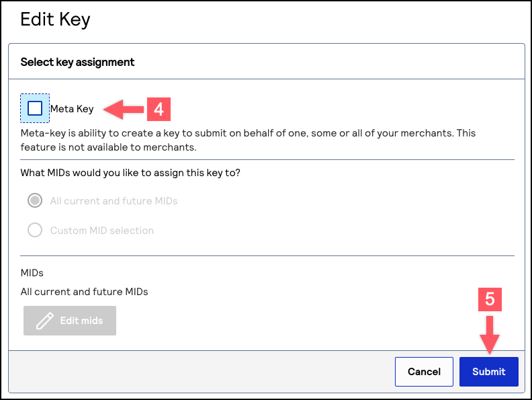
Task: Click the red number 4 step badge
Action: (159, 109)
